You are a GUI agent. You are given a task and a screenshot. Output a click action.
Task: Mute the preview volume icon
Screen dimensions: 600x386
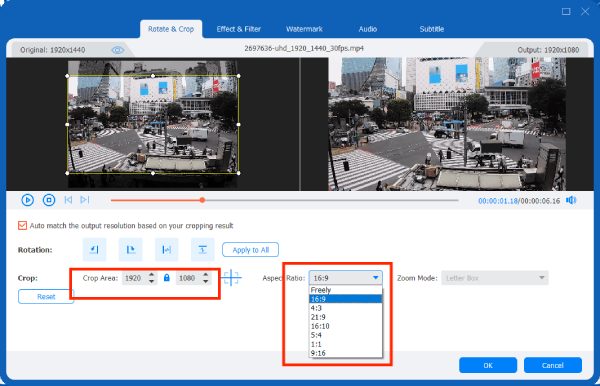click(x=571, y=200)
